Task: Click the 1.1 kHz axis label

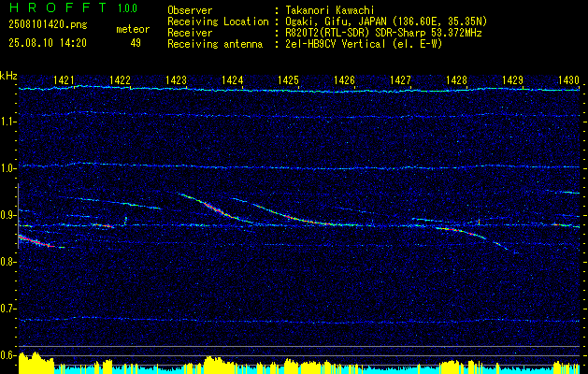Action: (7, 122)
